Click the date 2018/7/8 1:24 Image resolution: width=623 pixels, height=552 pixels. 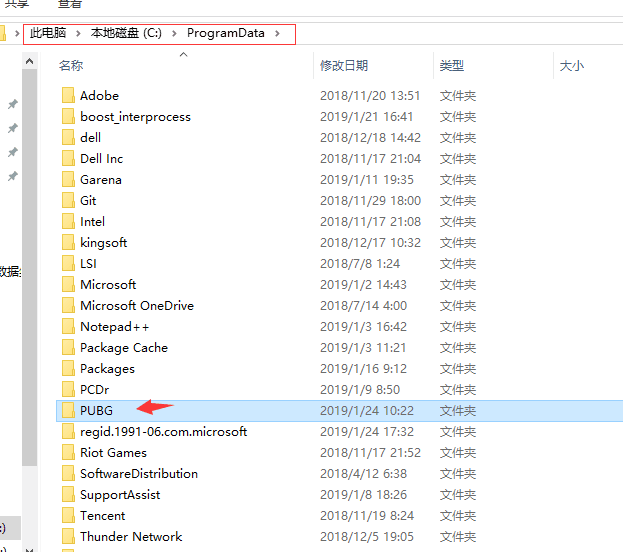tap(360, 263)
